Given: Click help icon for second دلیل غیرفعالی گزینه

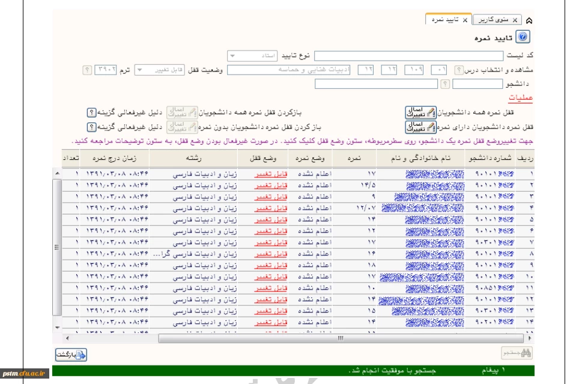Looking at the screenshot, I should [x=91, y=127].
